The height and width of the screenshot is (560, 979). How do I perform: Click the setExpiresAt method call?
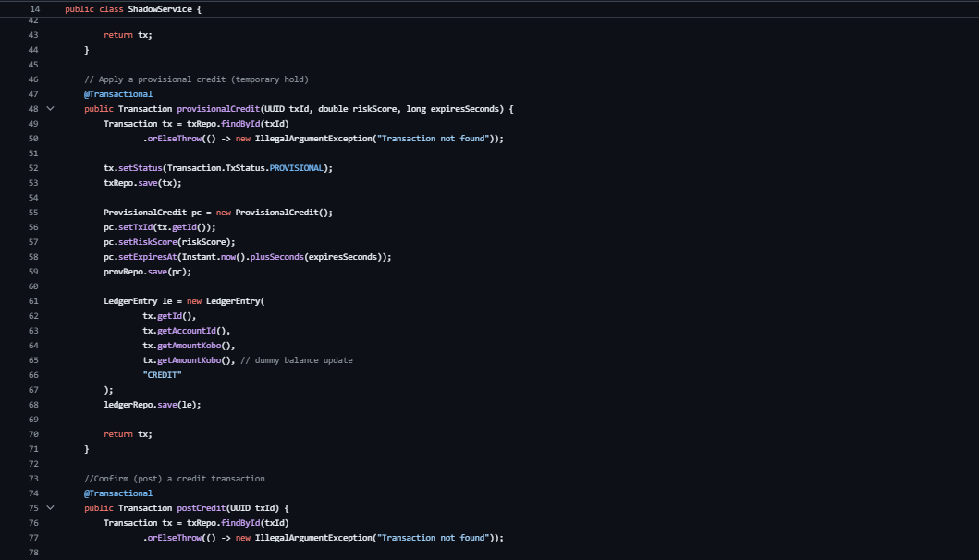[147, 257]
